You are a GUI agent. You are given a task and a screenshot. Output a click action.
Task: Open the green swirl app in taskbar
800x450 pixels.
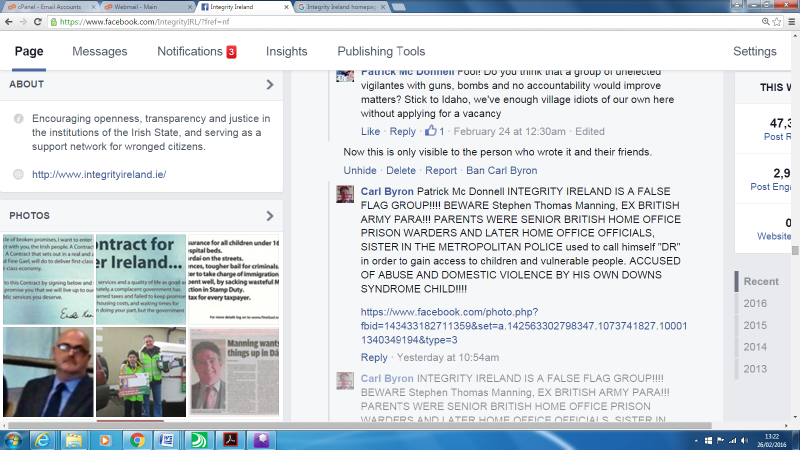pyautogui.click(x=198, y=440)
